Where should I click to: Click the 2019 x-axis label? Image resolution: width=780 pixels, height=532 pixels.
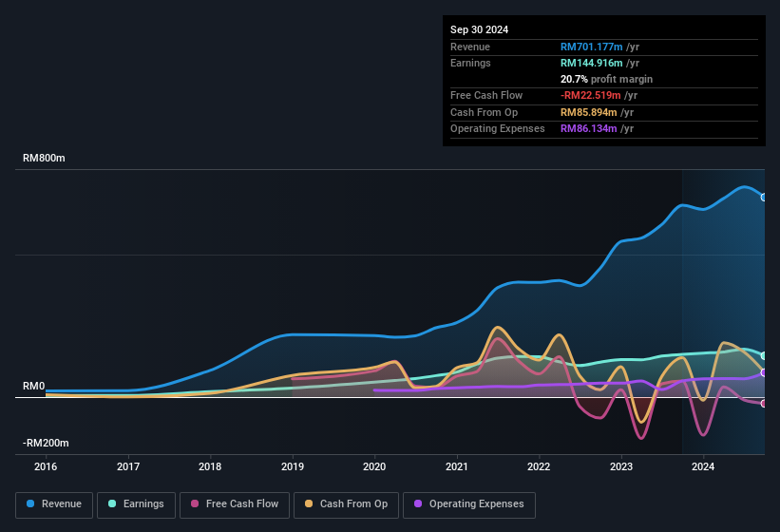pos(293,466)
